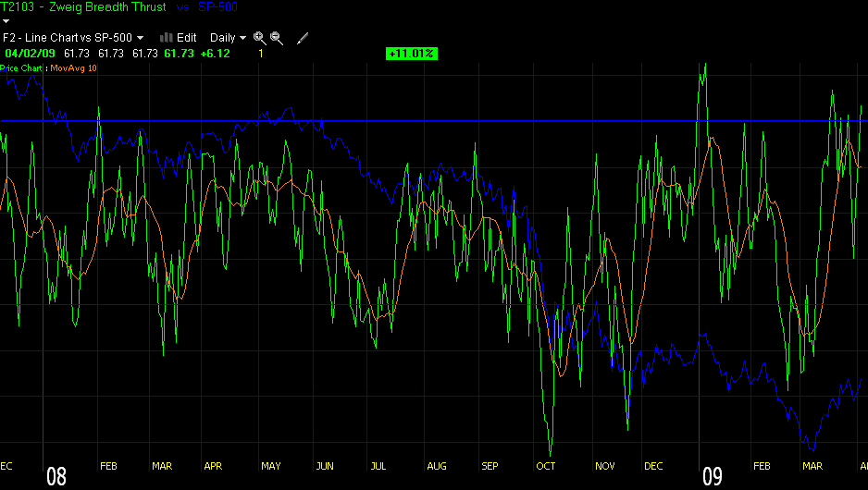This screenshot has width=868, height=490.
Task: Click the 09 year marker on time axis
Action: click(713, 476)
